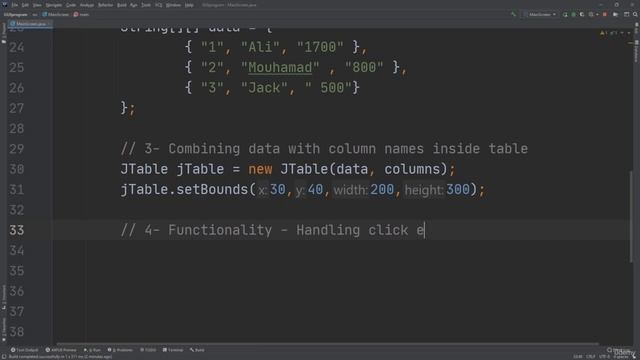Open the Code menu
This screenshot has width=640, height=360.
[x=71, y=5]
